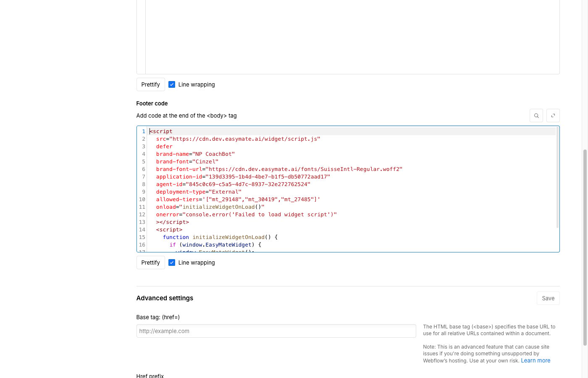588x378 pixels.
Task: Toggle Line wrapping checkbox above Footer code heading
Action: (x=172, y=84)
